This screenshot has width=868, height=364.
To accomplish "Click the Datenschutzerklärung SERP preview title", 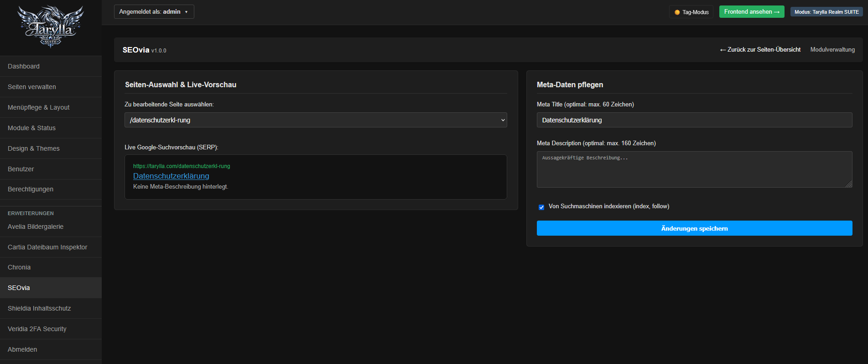I will point(171,176).
